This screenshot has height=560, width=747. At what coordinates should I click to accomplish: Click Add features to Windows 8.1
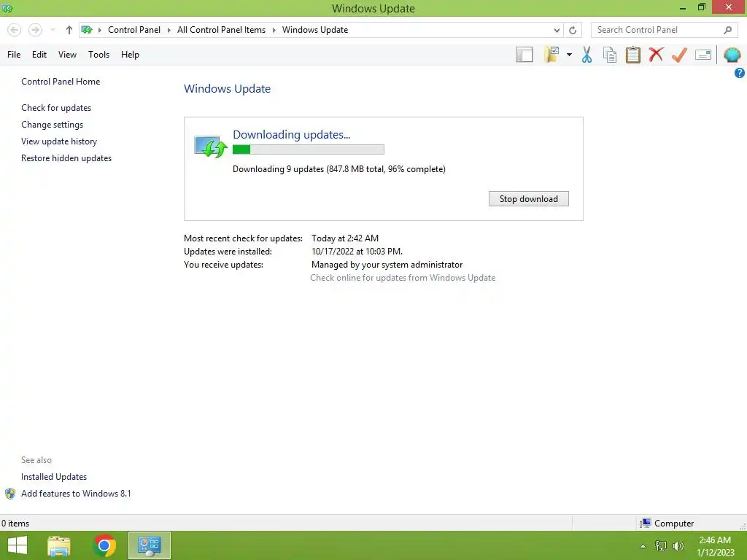pos(76,494)
